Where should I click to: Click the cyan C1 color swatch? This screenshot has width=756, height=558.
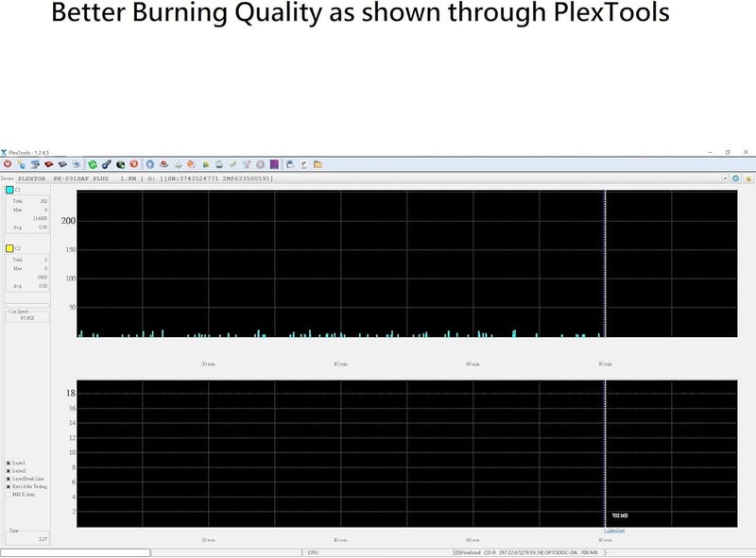[x=9, y=191]
